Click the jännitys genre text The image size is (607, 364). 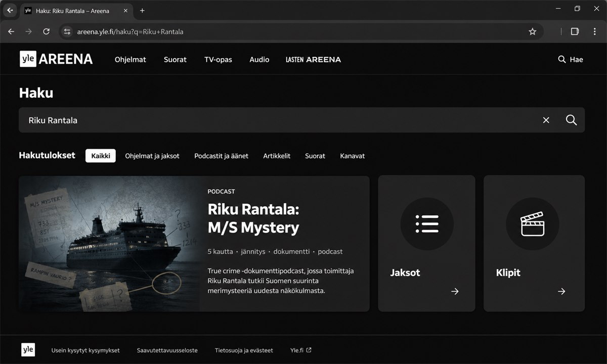click(253, 251)
